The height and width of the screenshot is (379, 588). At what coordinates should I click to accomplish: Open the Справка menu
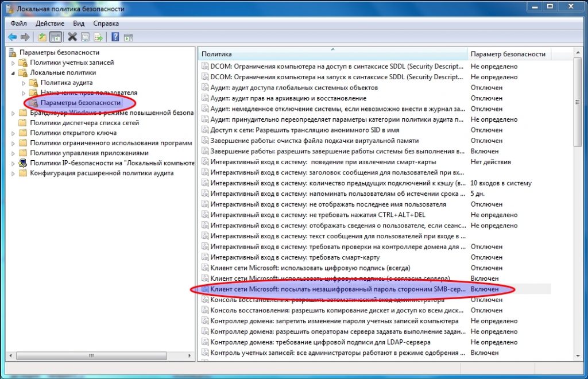pyautogui.click(x=106, y=23)
